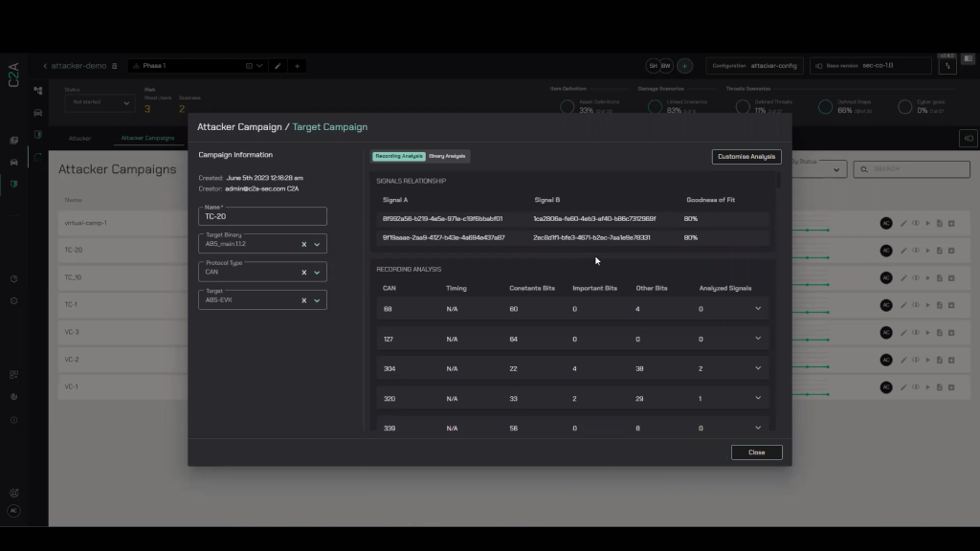Delete the TC-1 campaign using its trash icon
The height and width of the screenshot is (551, 980).
951,305
